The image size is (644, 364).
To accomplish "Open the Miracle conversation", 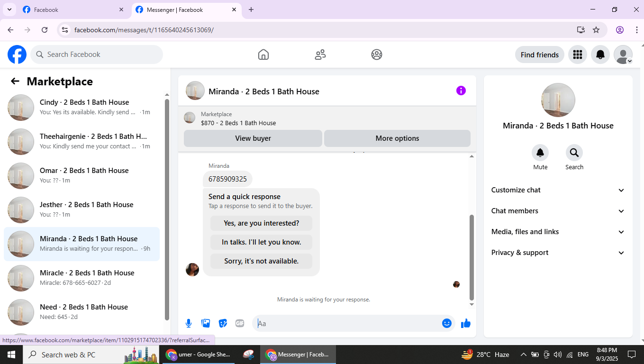I will coord(82,278).
